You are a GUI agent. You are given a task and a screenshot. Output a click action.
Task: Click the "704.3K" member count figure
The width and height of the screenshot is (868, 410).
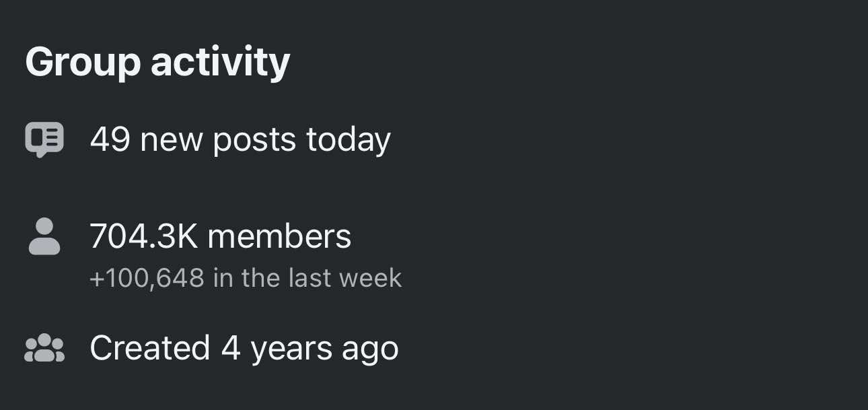[x=144, y=236]
